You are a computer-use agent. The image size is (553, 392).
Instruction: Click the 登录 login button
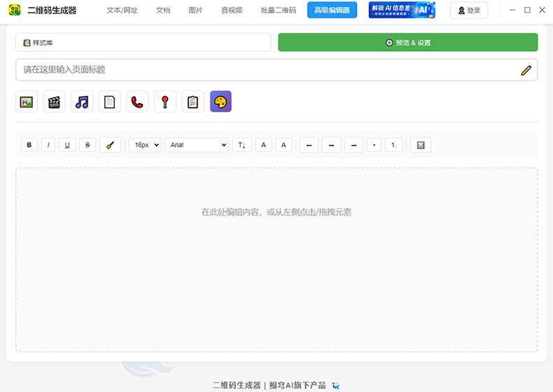coord(469,10)
